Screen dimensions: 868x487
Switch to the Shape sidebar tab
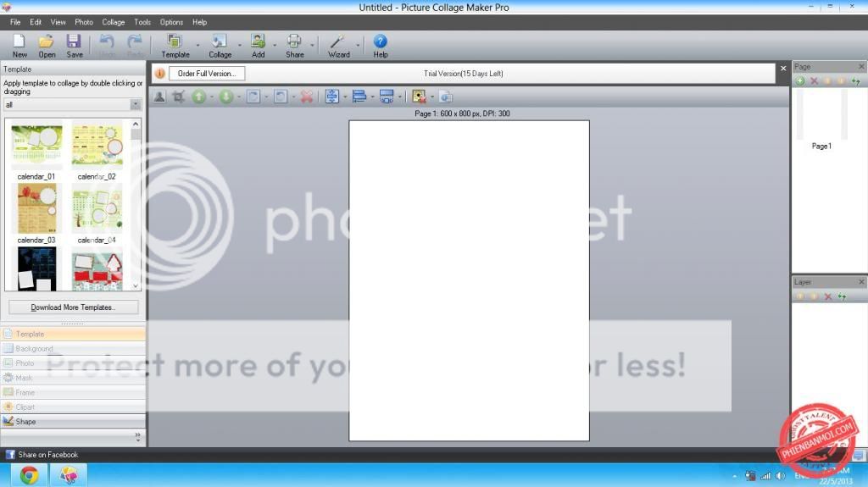tap(73, 421)
